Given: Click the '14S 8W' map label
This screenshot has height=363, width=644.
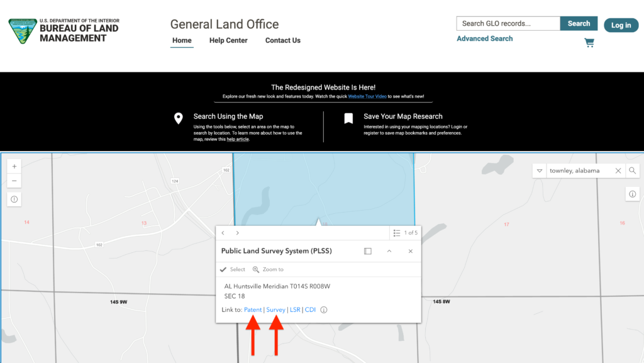Looking at the screenshot, I should (x=441, y=301).
